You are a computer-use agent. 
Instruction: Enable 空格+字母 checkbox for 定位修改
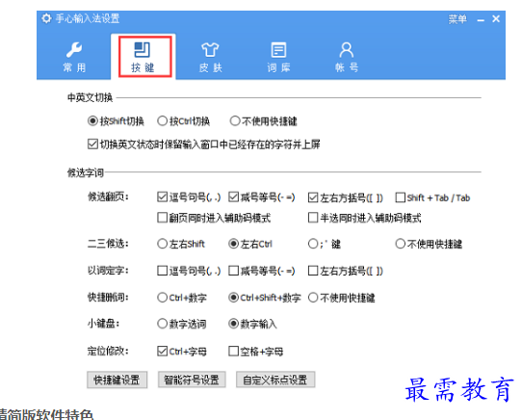[x=233, y=351]
